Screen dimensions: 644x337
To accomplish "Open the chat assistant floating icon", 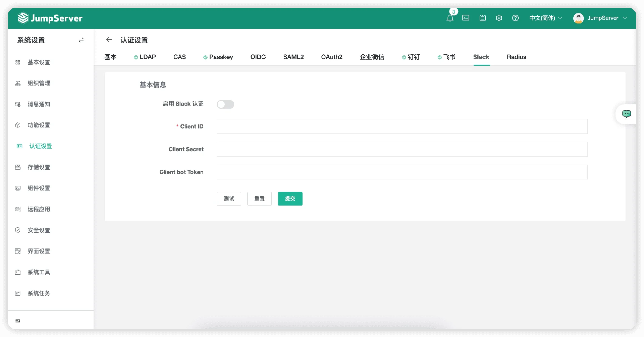I will coord(626,114).
